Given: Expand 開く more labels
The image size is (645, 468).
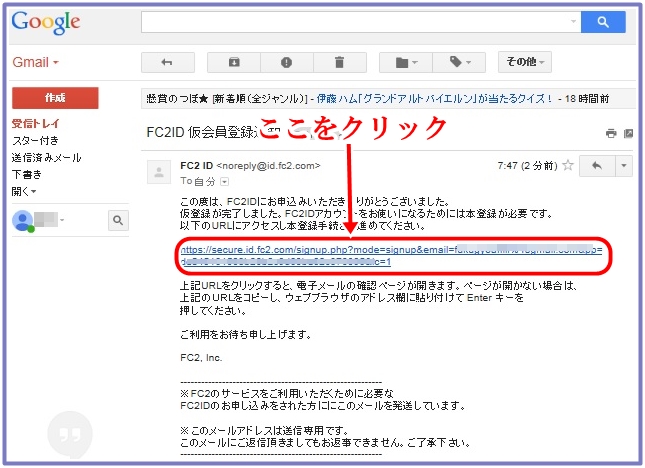Looking at the screenshot, I should point(24,191).
